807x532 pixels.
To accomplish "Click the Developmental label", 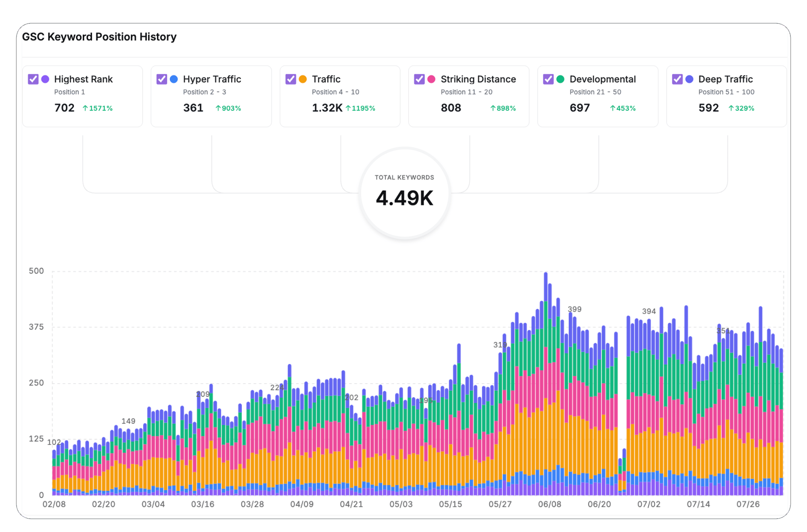I will tap(602, 79).
